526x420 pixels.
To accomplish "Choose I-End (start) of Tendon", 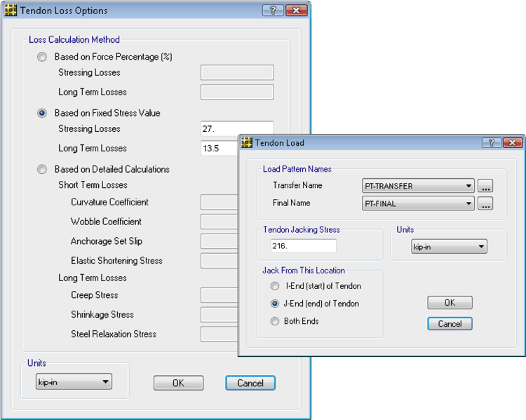I will [275, 286].
